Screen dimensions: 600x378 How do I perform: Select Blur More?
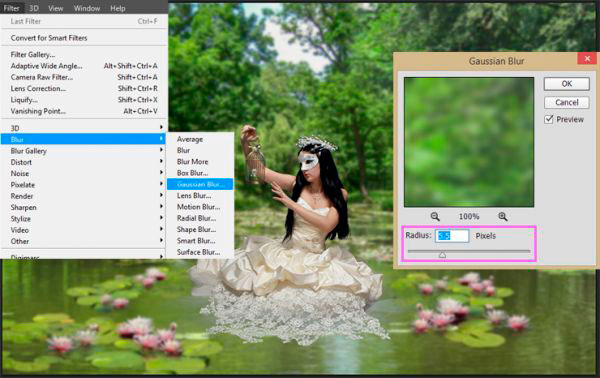[x=200, y=162]
